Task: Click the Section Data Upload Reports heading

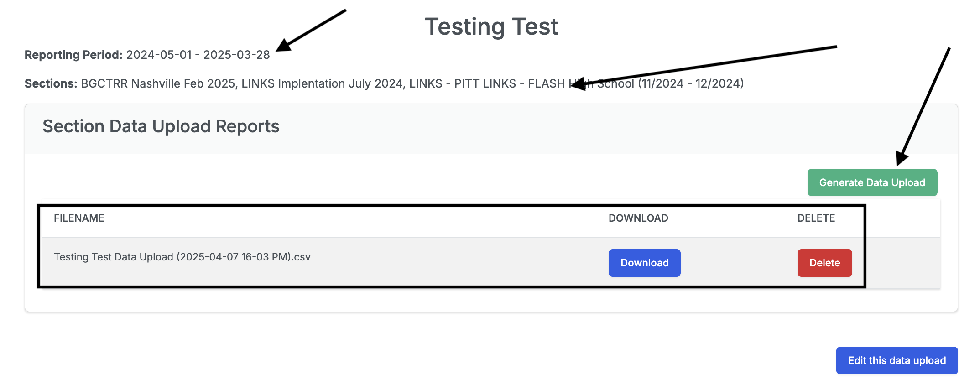Action: 161,126
